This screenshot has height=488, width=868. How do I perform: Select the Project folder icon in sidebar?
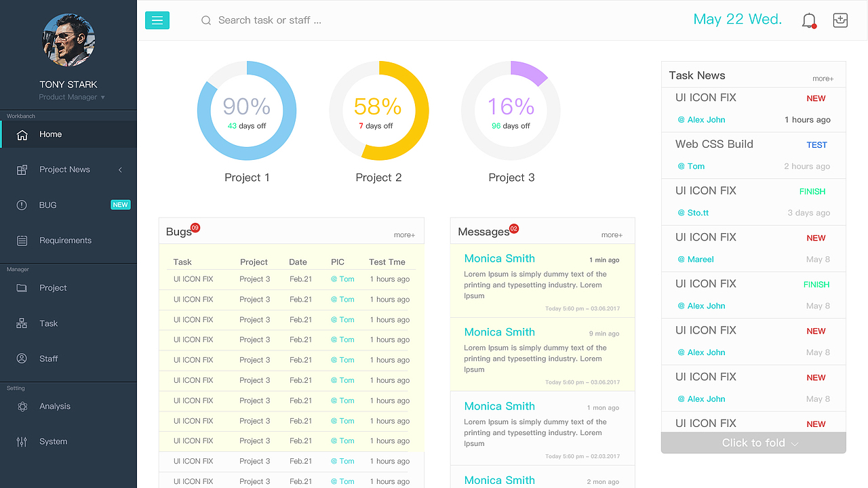(x=22, y=287)
